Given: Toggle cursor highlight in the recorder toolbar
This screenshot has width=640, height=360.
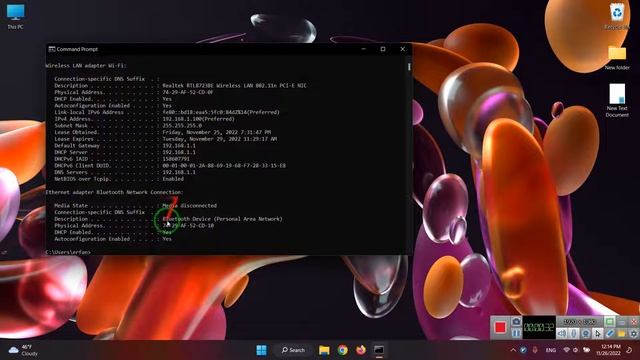Looking at the screenshot, I should [598, 333].
